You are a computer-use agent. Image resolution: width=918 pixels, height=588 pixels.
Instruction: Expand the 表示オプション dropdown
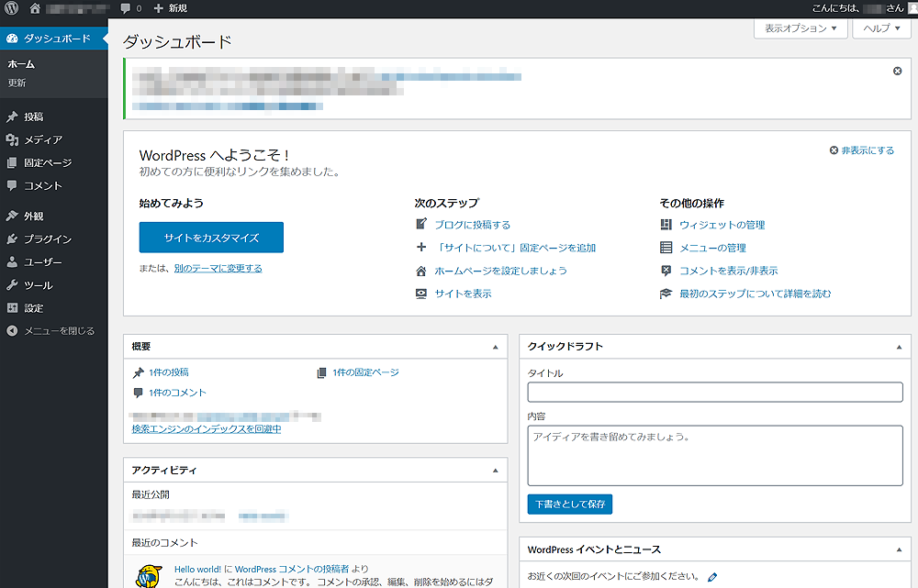coord(800,28)
